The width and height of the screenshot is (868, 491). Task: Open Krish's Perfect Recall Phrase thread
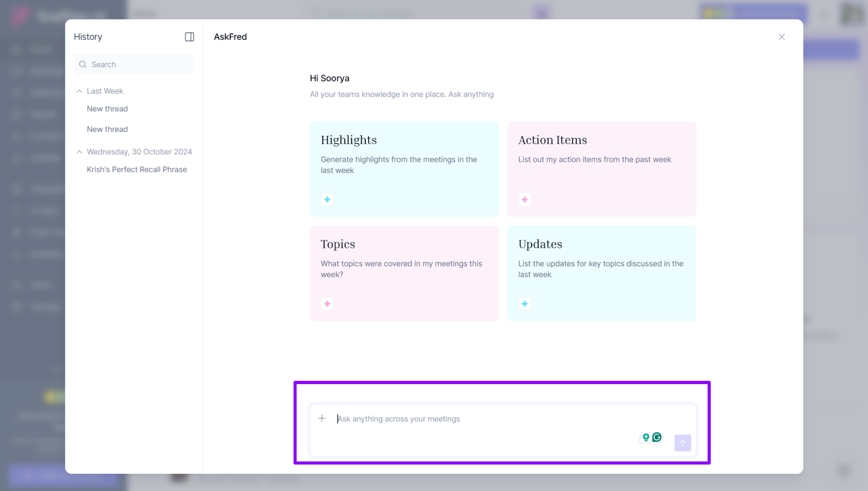(x=137, y=169)
